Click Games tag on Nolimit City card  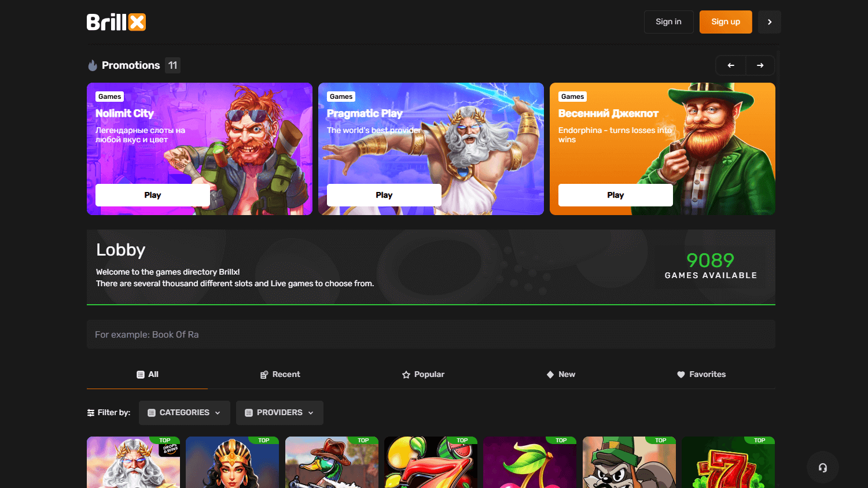click(110, 97)
